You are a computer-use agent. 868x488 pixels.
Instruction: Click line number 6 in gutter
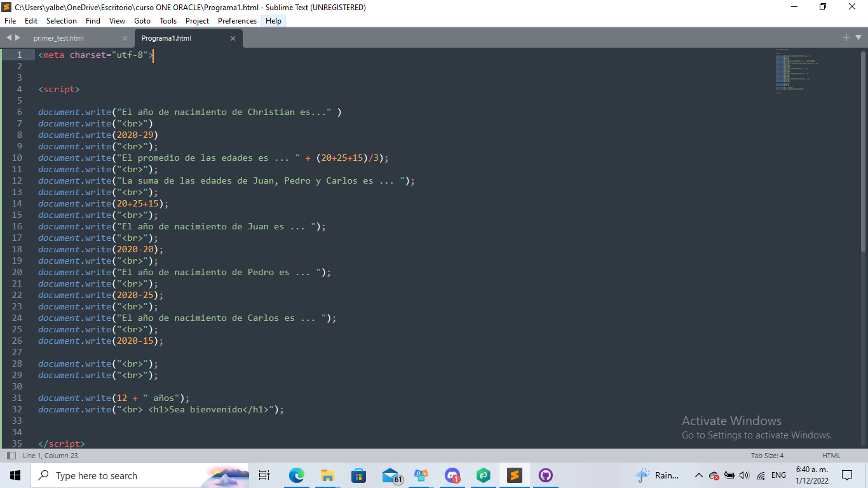point(20,112)
